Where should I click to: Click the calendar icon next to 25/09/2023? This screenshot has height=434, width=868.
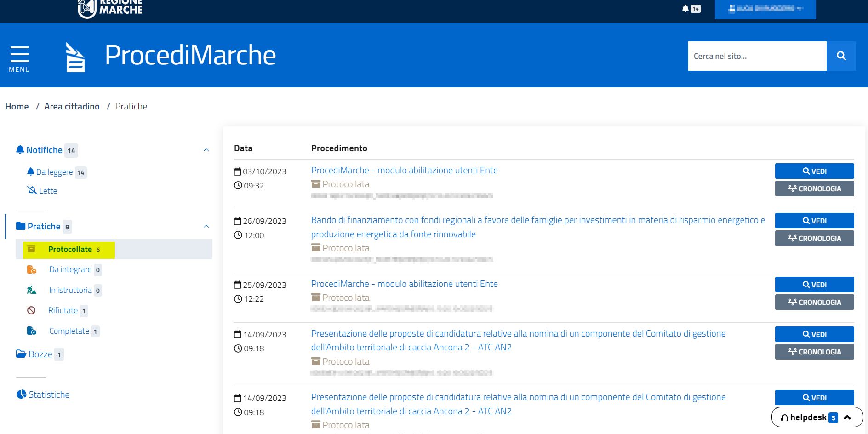pyautogui.click(x=238, y=285)
